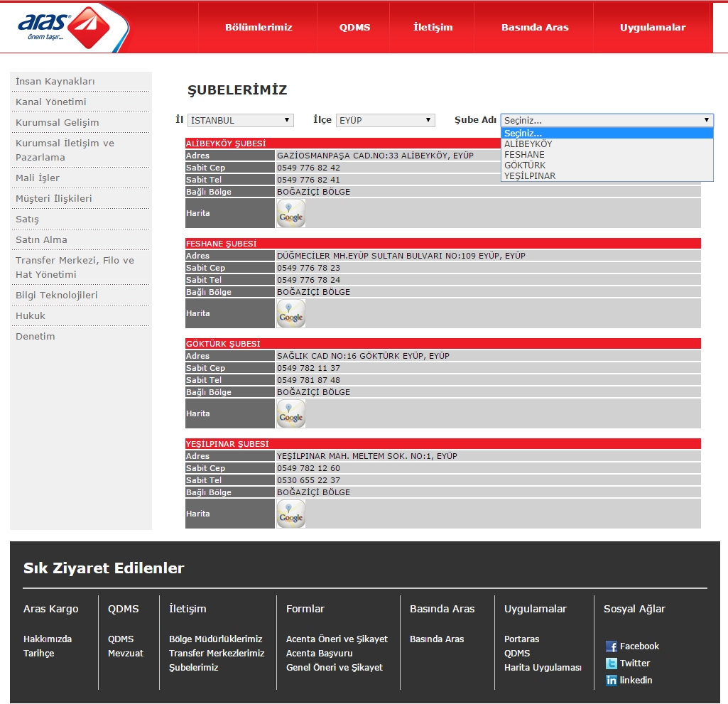Click phone number 0530 655 22 37
Viewport: 728px width, 704px height.
point(309,481)
